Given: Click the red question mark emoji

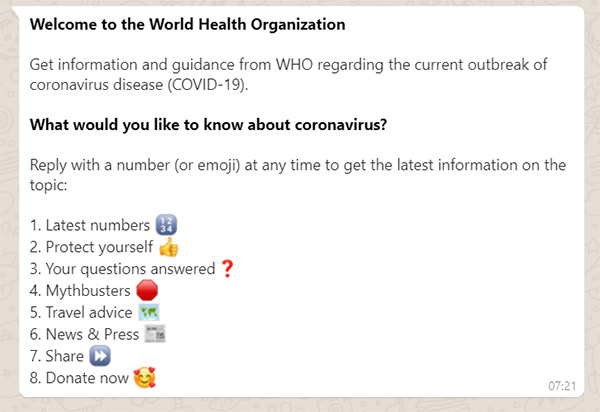Looking at the screenshot, I should click(227, 269).
